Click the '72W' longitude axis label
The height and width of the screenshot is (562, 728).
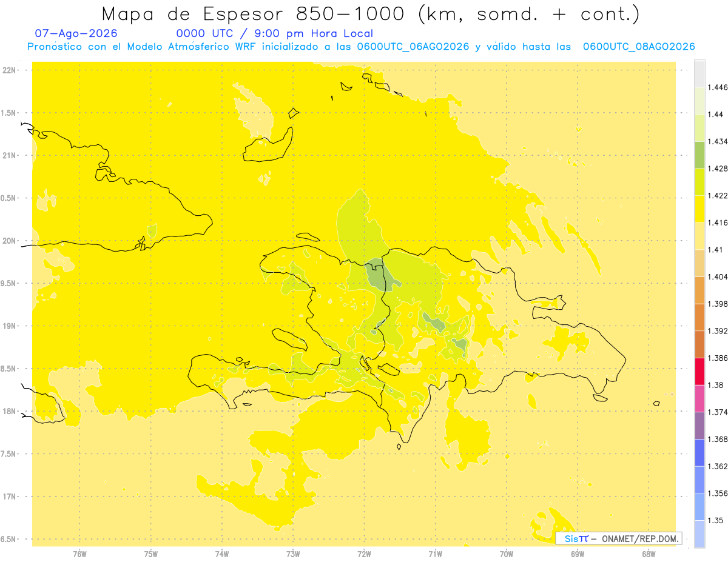(364, 554)
